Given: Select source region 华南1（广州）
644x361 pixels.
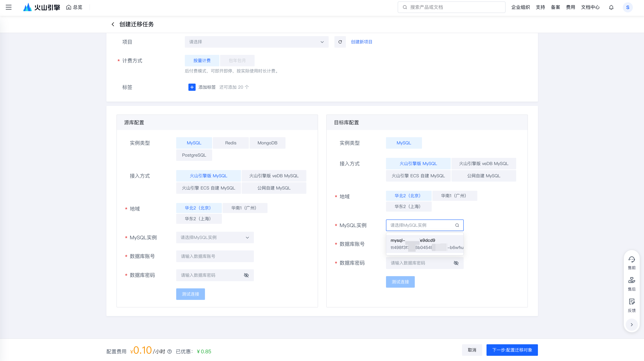Looking at the screenshot, I should (x=245, y=208).
